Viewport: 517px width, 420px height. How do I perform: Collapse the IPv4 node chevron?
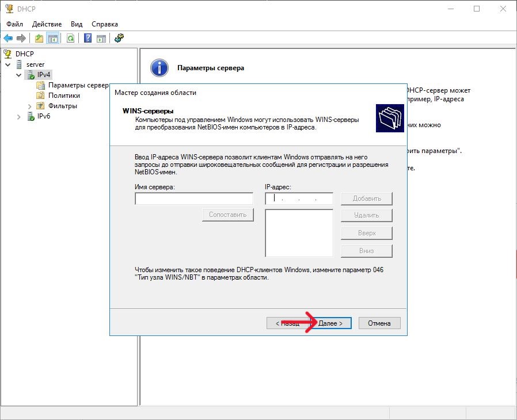(19, 75)
